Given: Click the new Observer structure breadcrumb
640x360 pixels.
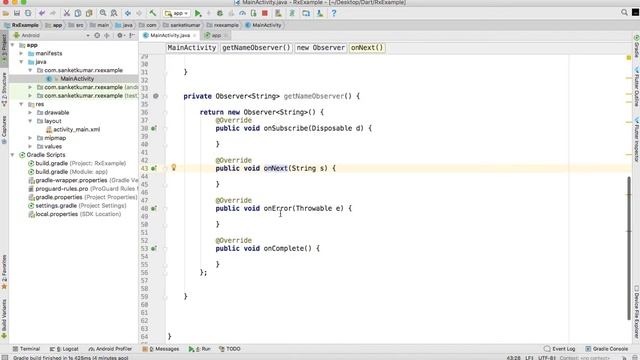Looking at the screenshot, I should tap(320, 48).
